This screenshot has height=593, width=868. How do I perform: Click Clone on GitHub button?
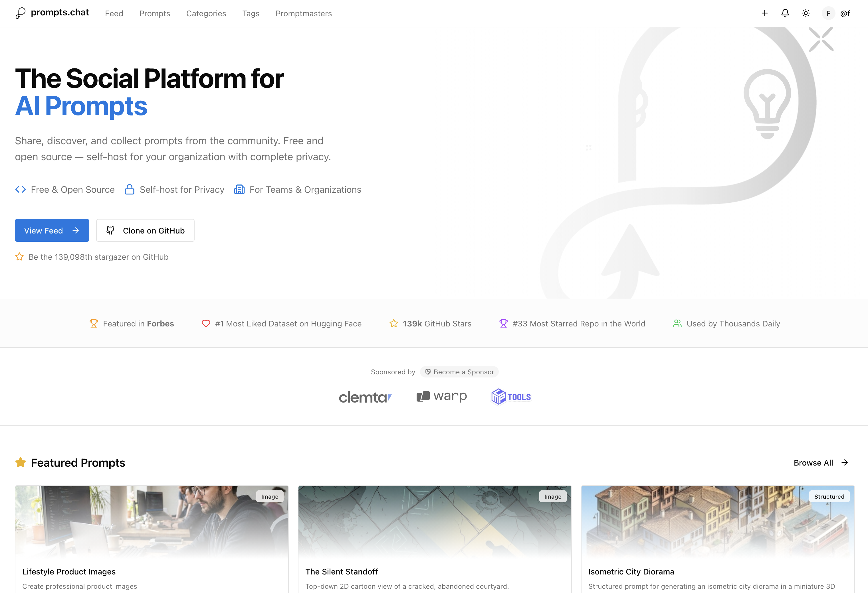click(x=145, y=230)
